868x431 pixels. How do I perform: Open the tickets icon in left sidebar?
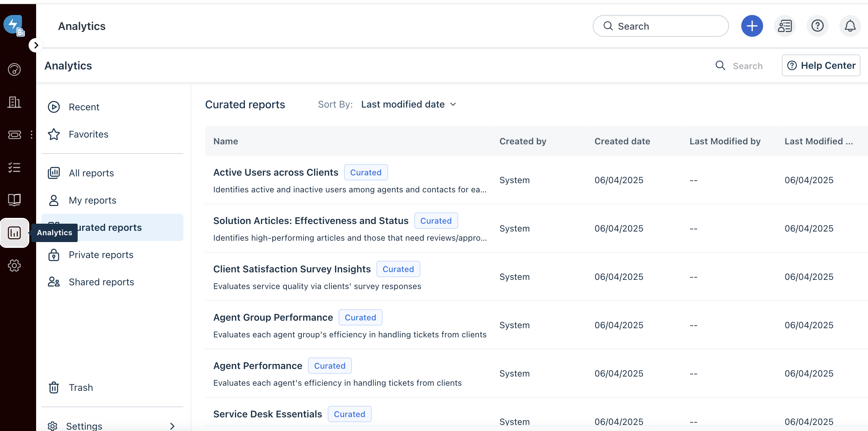(x=14, y=135)
